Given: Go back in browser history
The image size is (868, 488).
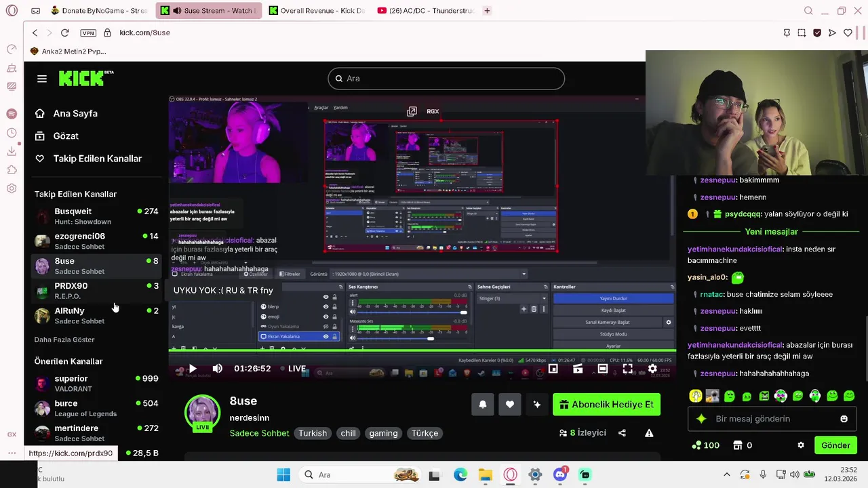Looking at the screenshot, I should [x=35, y=33].
